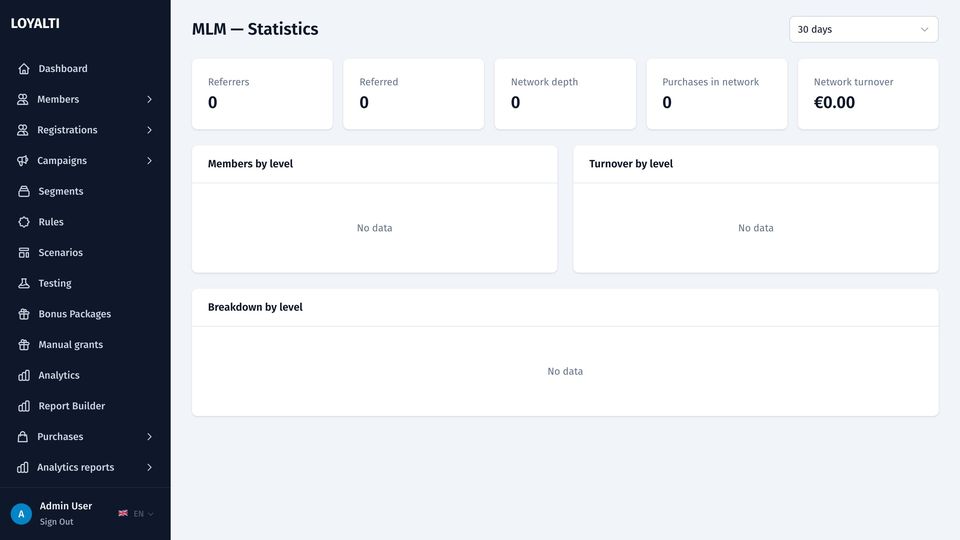Click the Admin User name
The height and width of the screenshot is (540, 960).
coord(66,506)
